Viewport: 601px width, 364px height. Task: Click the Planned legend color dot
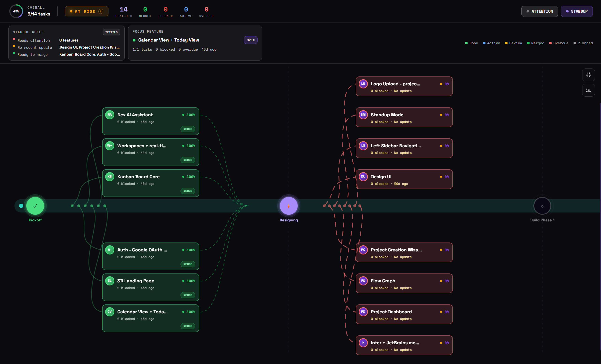point(575,43)
